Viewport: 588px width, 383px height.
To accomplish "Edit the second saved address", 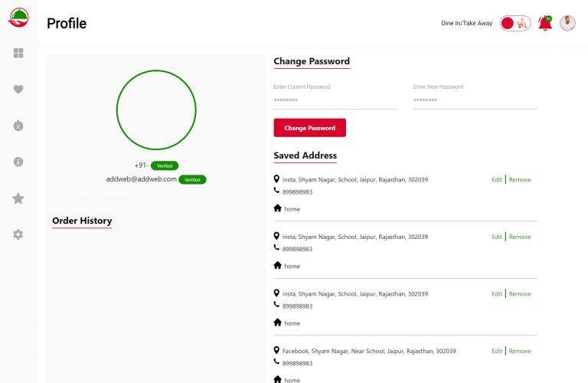I will click(497, 237).
